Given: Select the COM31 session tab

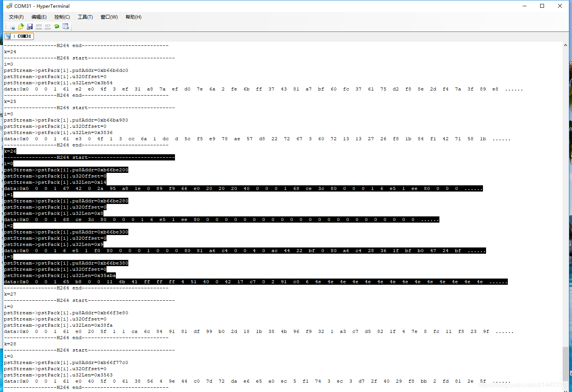Looking at the screenshot, I should coord(19,36).
